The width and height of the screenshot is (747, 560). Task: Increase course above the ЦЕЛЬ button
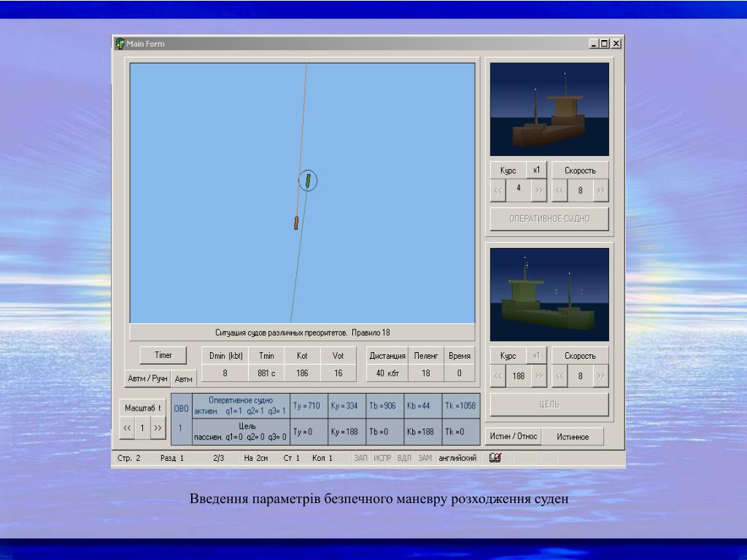point(538,376)
